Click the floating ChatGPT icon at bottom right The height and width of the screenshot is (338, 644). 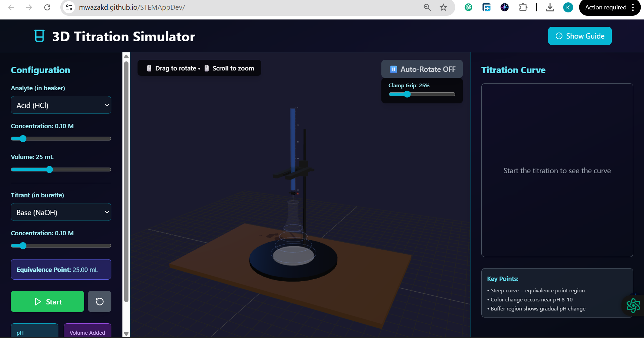coord(633,305)
